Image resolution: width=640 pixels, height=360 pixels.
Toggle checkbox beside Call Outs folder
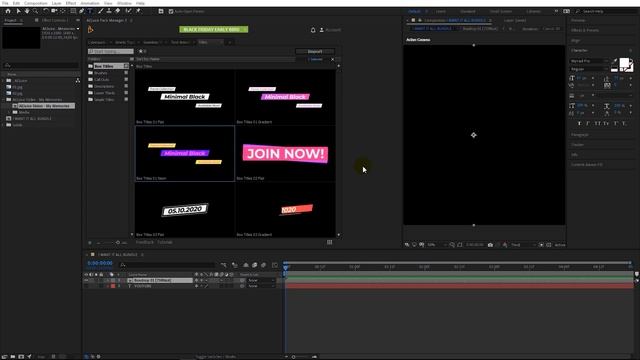click(126, 80)
